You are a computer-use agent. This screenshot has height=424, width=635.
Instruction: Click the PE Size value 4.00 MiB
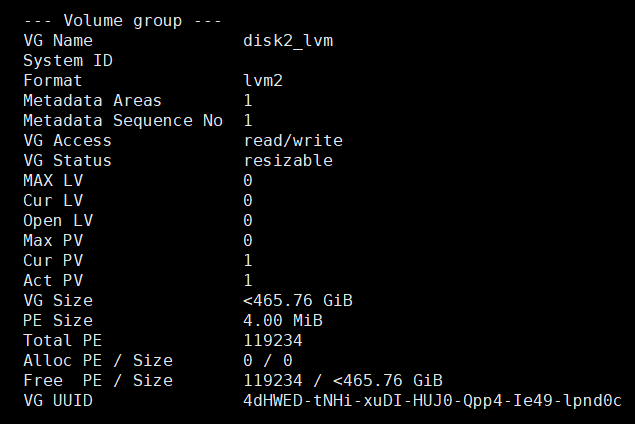tap(283, 320)
